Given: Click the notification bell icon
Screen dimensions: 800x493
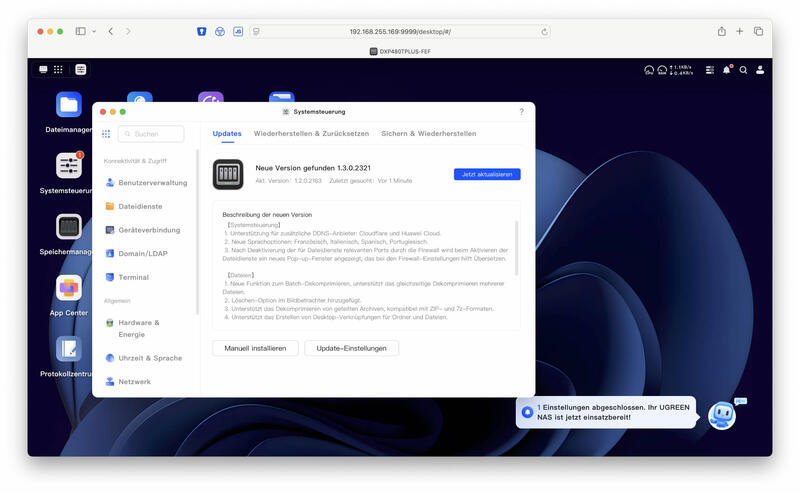Looking at the screenshot, I should click(x=727, y=70).
